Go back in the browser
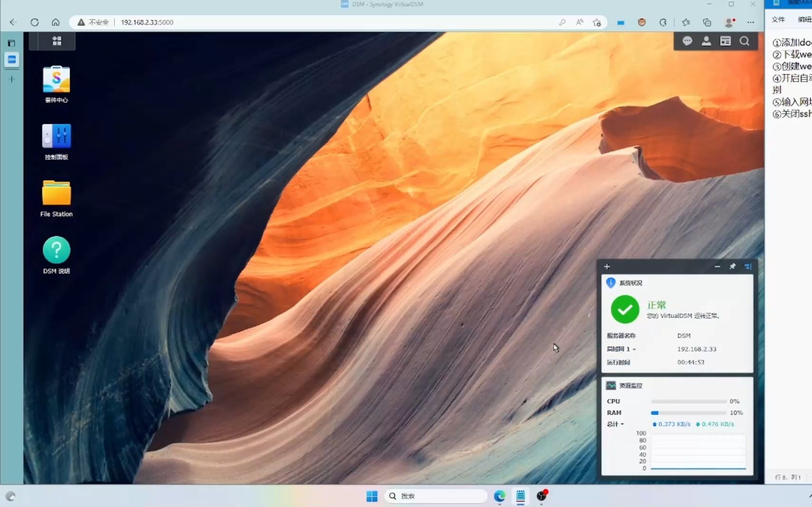The image size is (812, 507). coord(13,22)
